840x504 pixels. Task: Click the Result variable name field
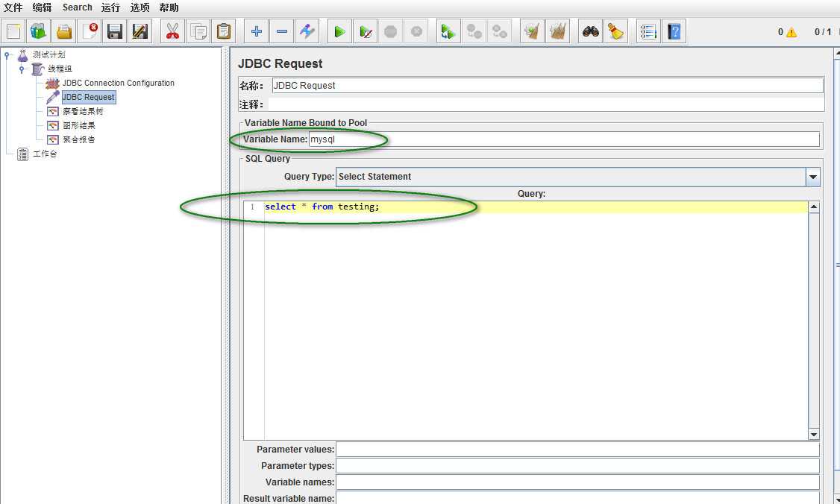point(577,498)
